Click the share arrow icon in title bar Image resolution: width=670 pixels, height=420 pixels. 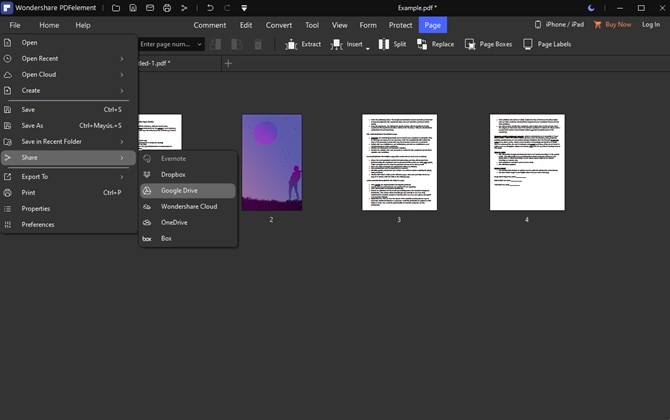point(184,8)
